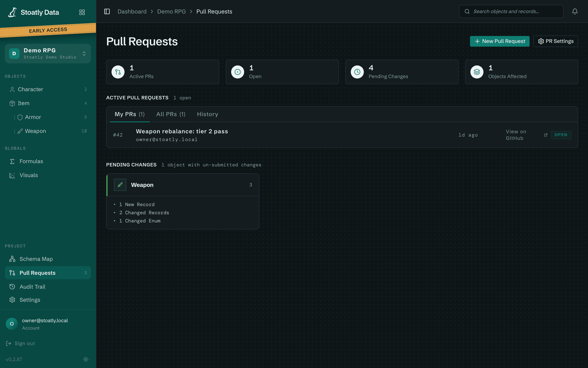
Task: Create a New Pull Request
Action: click(x=500, y=41)
